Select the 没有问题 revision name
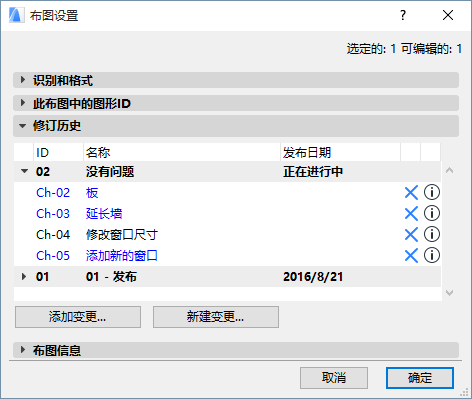Viewport: 472px width, 399px height. 110,172
